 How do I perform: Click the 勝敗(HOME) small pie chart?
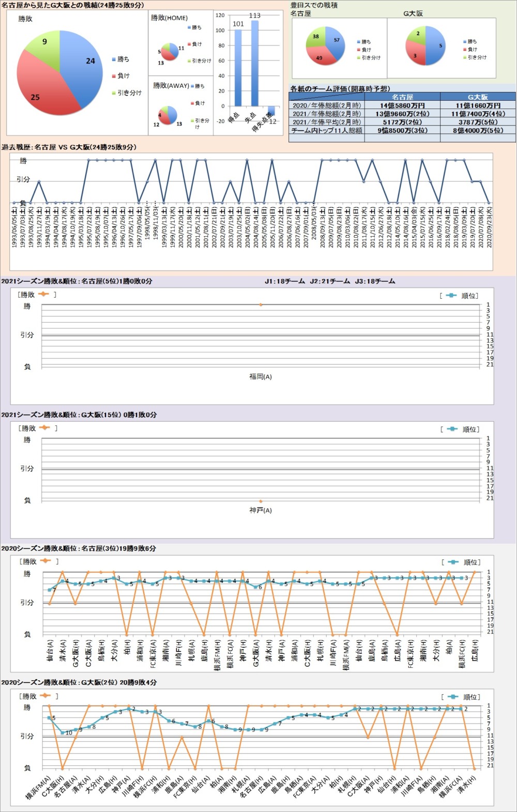coord(169,52)
